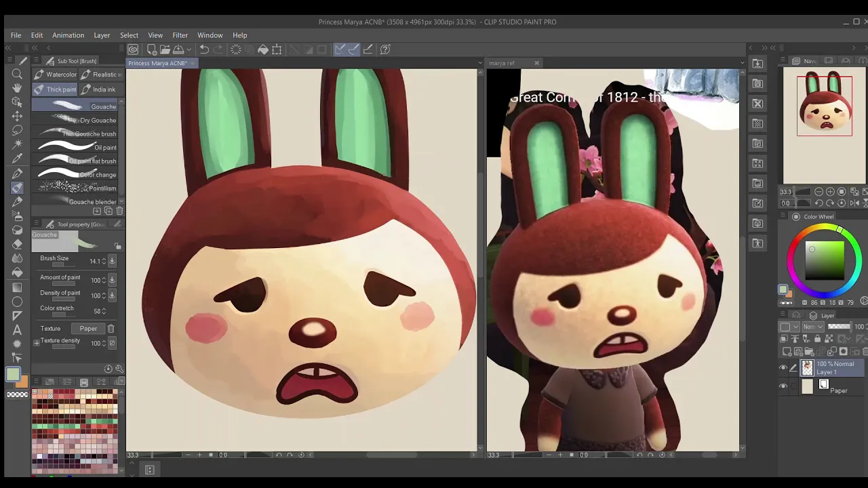The height and width of the screenshot is (488, 868).
Task: Click the New document icon
Action: 152,49
